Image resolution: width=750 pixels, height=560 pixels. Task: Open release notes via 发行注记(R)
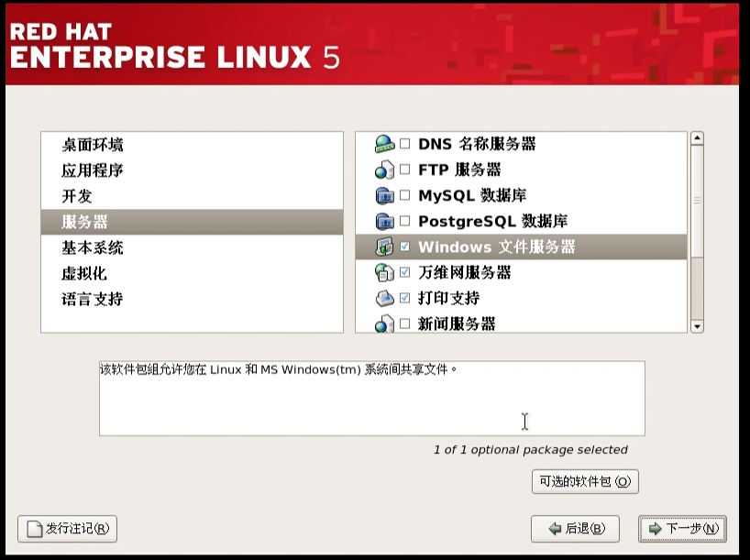(68, 529)
